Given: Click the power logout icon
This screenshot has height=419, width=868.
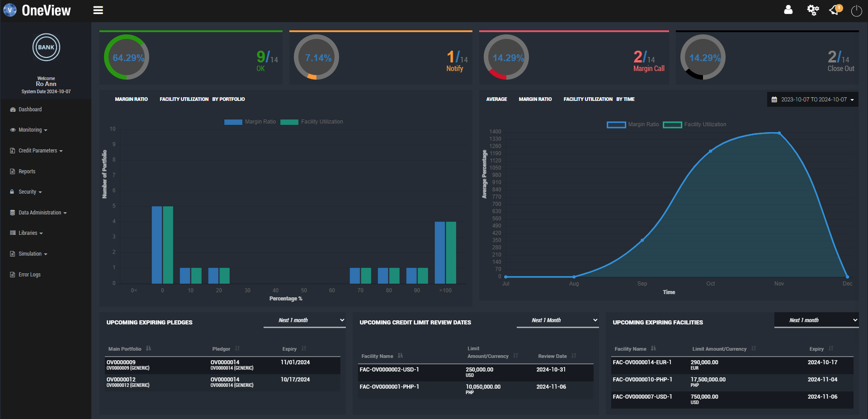Looking at the screenshot, I should (856, 11).
